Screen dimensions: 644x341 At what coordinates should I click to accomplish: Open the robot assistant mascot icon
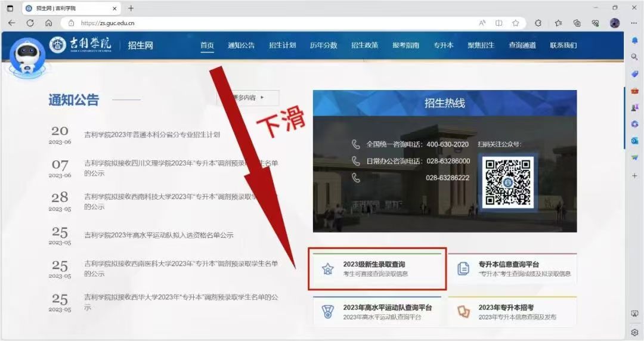pyautogui.click(x=27, y=57)
